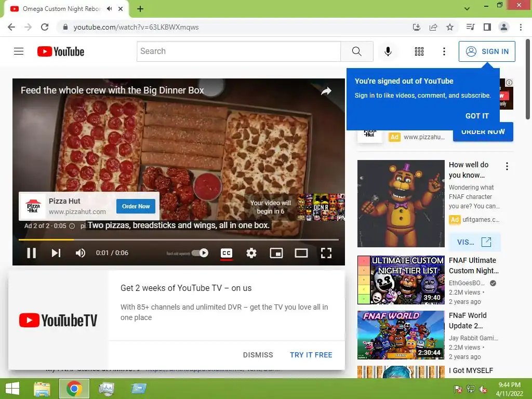Open YouTube settings three-dot menu

(x=444, y=51)
